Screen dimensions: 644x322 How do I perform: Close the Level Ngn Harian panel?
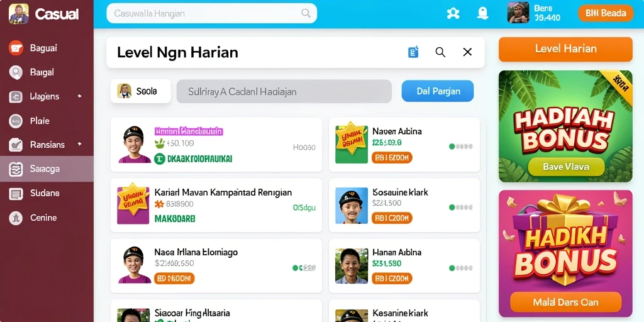[467, 52]
